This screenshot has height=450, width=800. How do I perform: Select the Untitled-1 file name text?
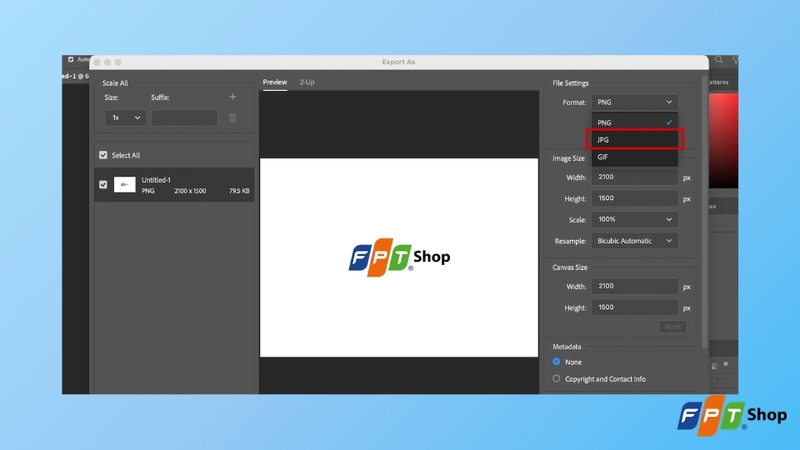tap(156, 180)
